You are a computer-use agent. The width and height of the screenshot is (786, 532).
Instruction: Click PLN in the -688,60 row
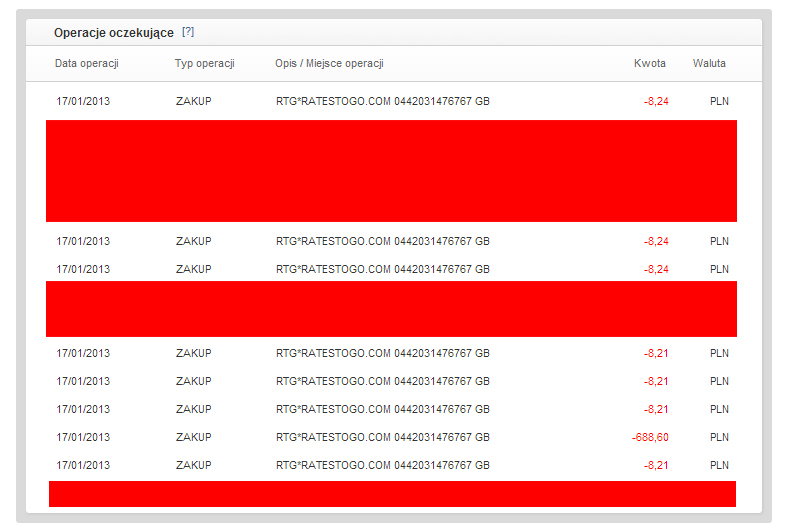[x=719, y=438]
